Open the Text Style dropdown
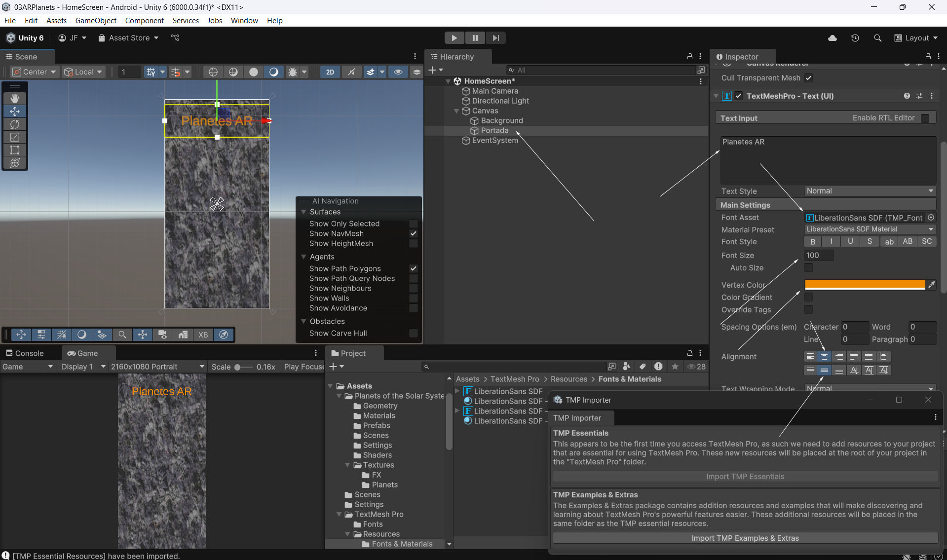 point(870,191)
